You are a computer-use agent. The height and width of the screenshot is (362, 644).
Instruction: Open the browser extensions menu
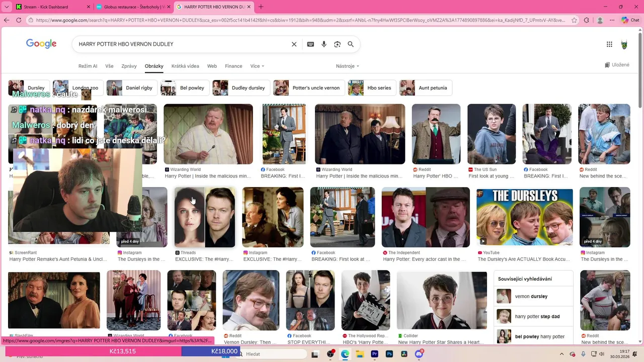[587, 20]
